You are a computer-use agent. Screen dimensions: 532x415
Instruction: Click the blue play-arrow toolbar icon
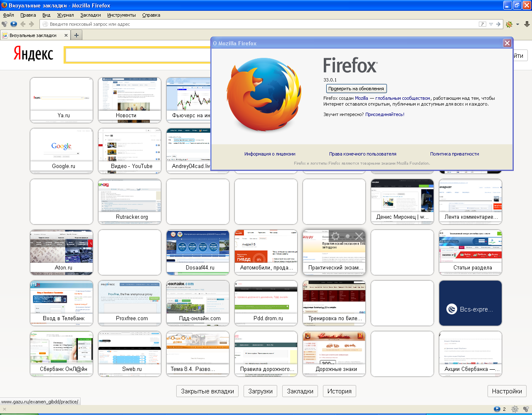(x=14, y=24)
